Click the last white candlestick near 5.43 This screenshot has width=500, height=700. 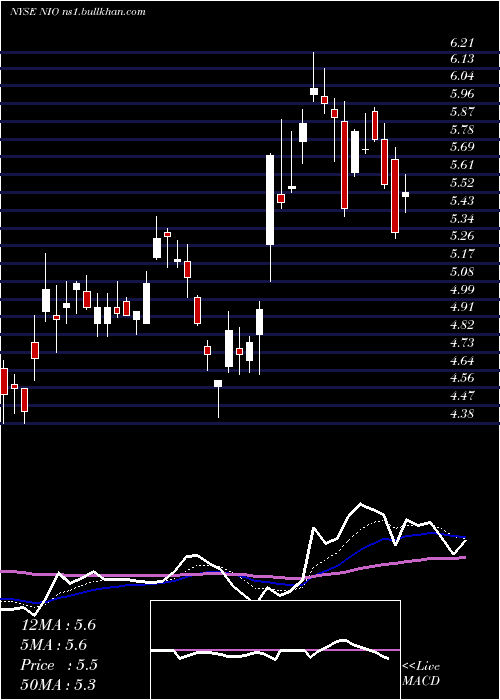coord(405,194)
